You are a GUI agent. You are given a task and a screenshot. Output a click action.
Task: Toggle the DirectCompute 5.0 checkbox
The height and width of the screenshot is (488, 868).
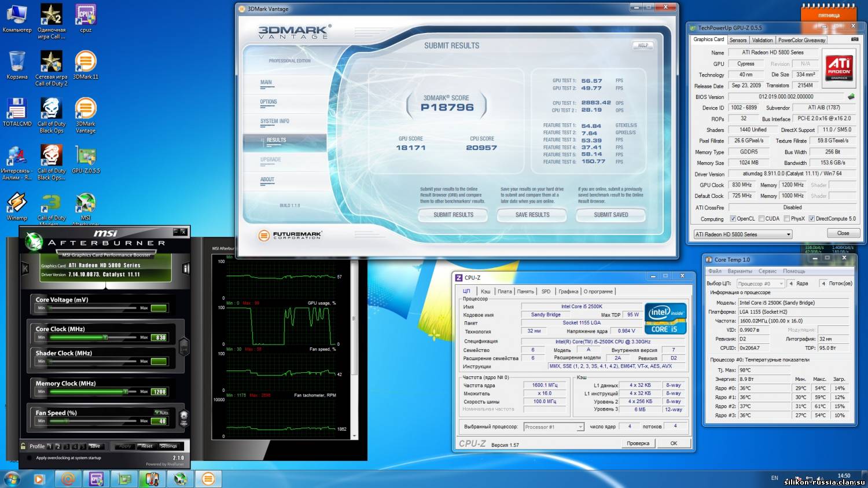812,219
